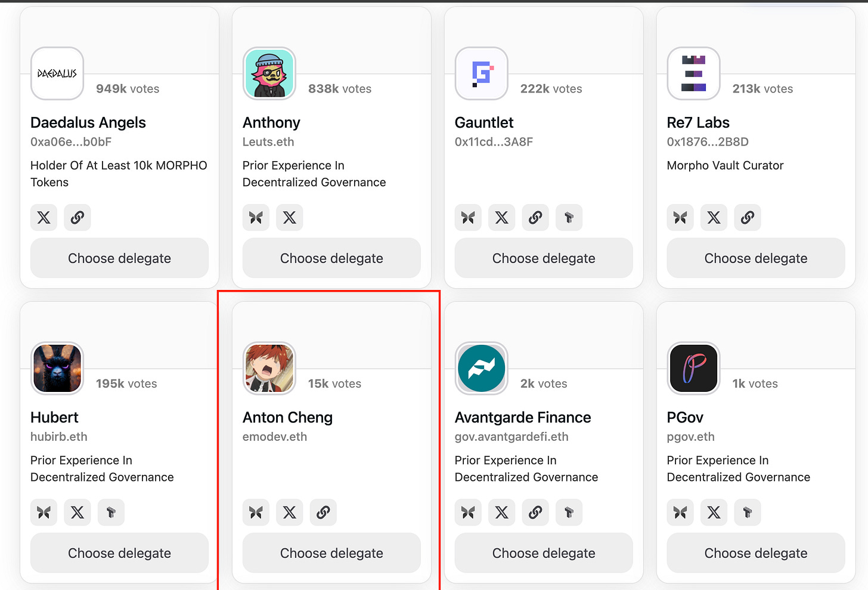The height and width of the screenshot is (590, 868).
Task: Open Anthony's X profile icon
Action: [x=290, y=218]
